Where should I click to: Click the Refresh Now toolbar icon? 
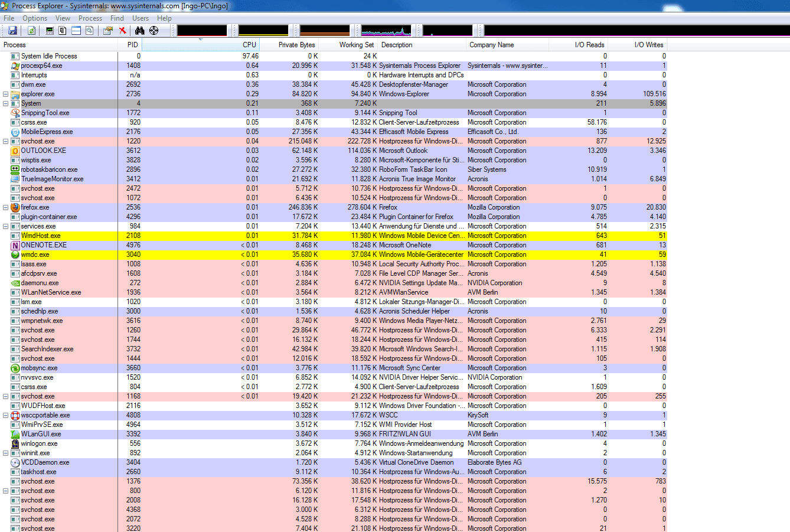[x=31, y=31]
